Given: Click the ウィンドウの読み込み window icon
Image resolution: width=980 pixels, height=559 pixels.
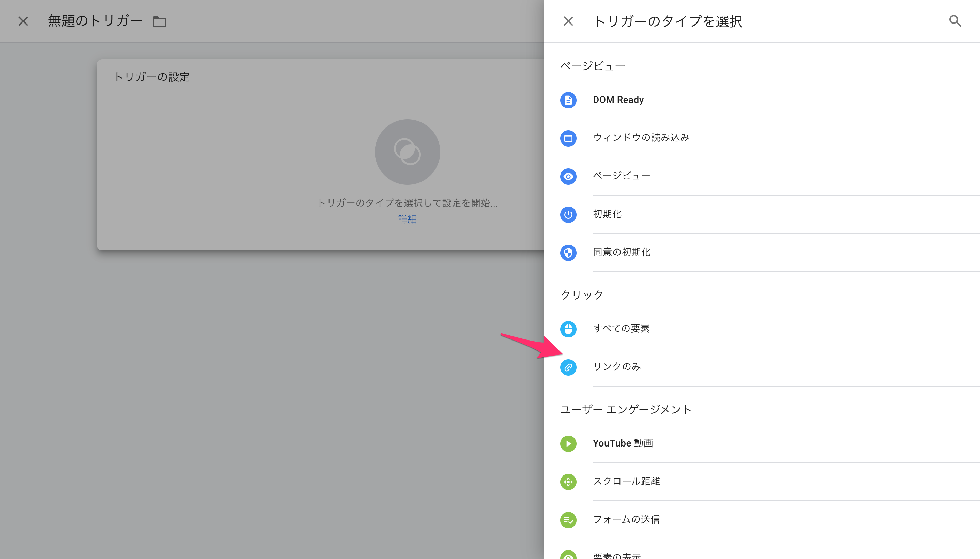Looking at the screenshot, I should tap(568, 138).
